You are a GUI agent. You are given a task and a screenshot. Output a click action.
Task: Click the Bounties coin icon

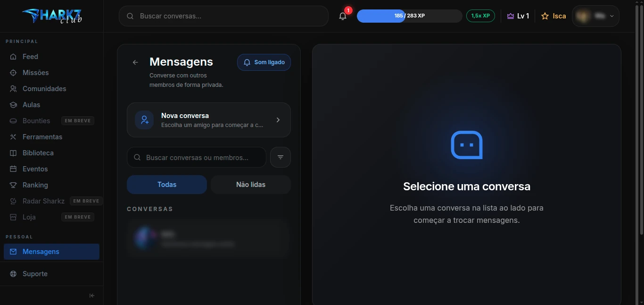point(13,121)
